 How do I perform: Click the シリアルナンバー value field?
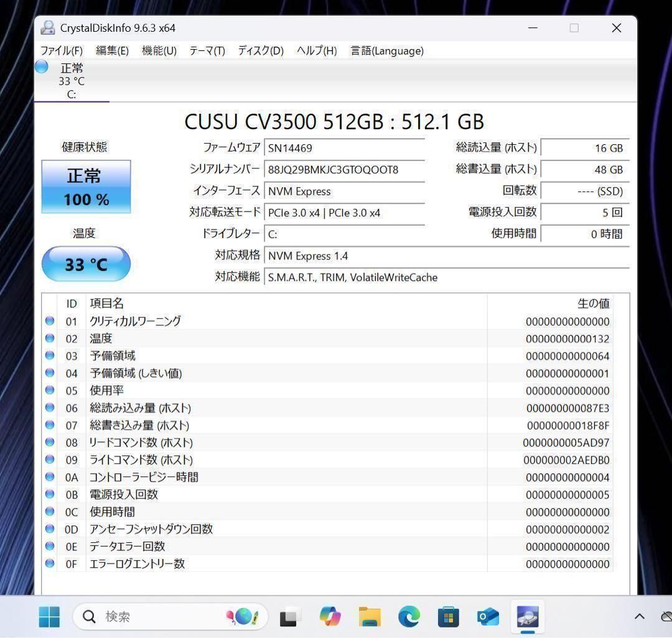[x=345, y=169]
